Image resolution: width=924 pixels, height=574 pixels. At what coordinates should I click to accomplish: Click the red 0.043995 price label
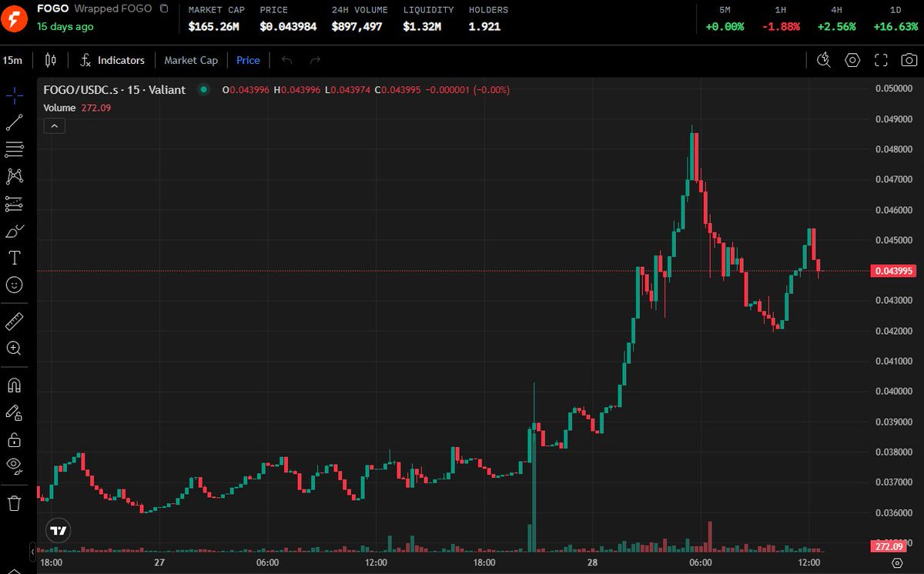point(894,271)
